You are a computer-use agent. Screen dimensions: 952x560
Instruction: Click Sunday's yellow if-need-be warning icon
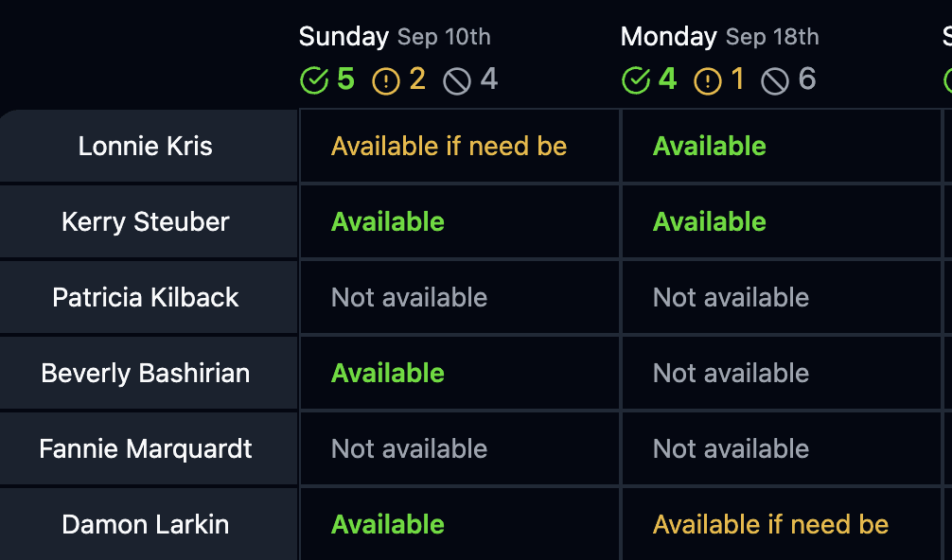(x=386, y=80)
